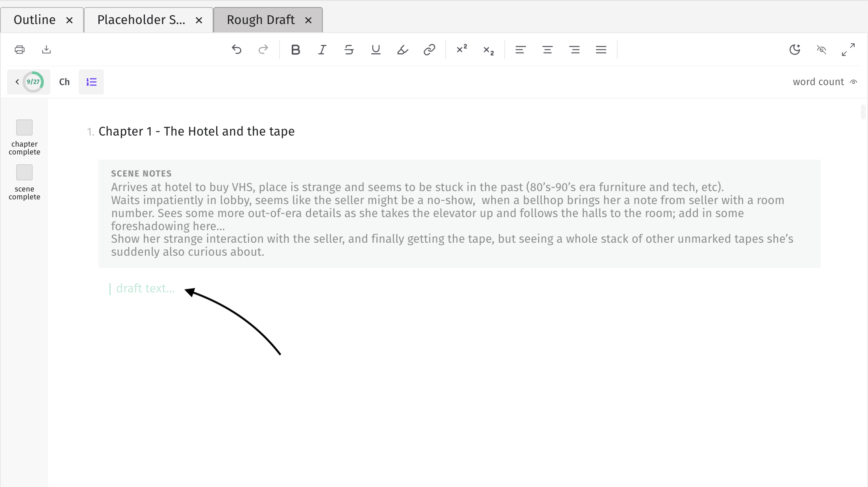
Task: Apply strikethrough formatting
Action: click(x=349, y=50)
